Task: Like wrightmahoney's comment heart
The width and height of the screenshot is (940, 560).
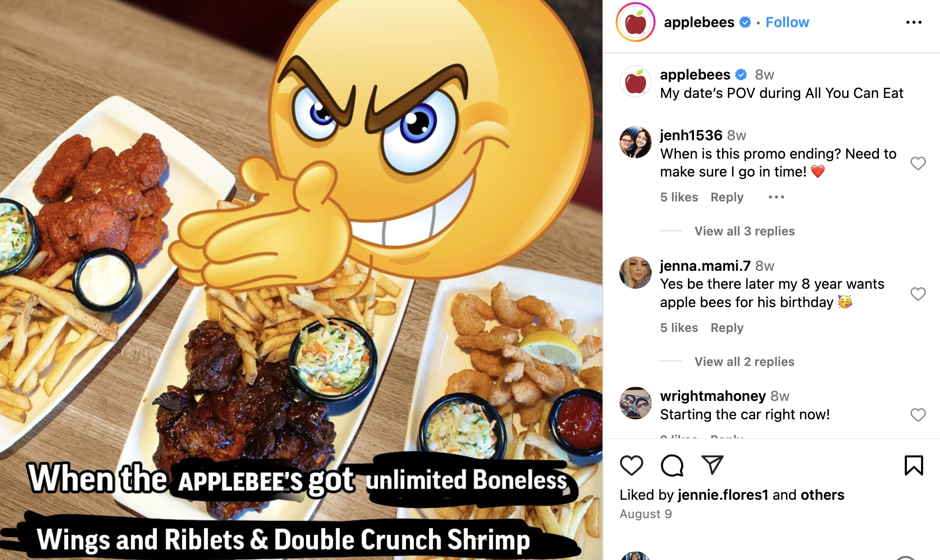Action: click(x=918, y=415)
